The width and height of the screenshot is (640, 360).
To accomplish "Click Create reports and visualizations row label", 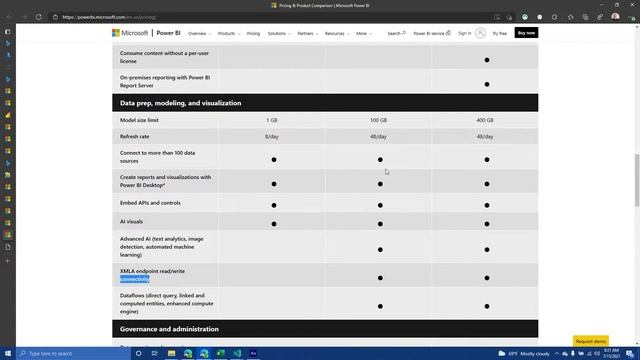I will (165, 181).
